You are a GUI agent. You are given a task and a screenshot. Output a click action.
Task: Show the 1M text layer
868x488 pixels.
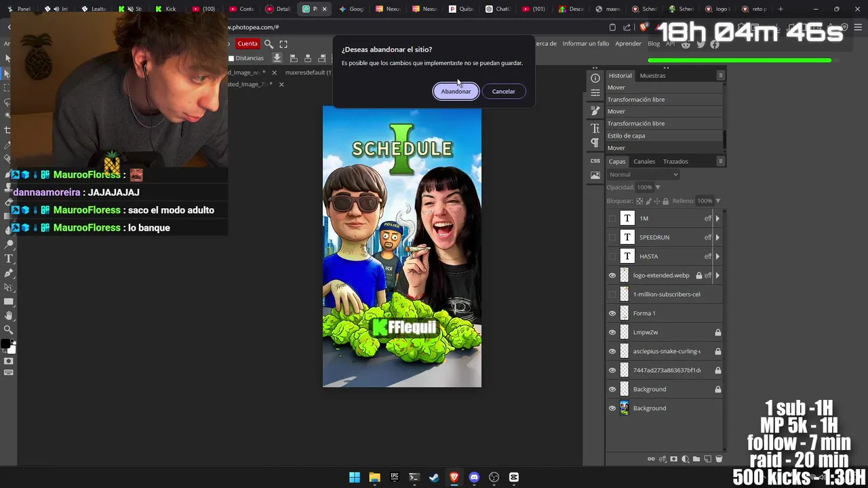pos(612,218)
